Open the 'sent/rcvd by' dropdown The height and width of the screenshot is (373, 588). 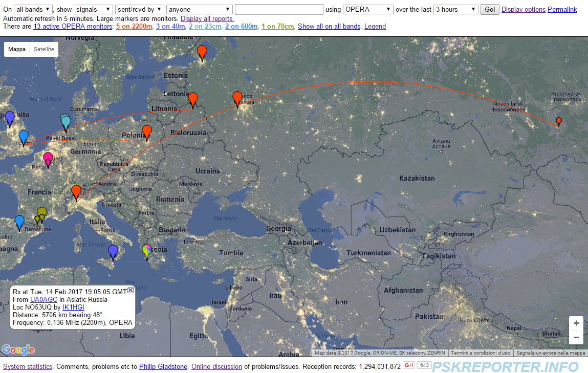140,9
